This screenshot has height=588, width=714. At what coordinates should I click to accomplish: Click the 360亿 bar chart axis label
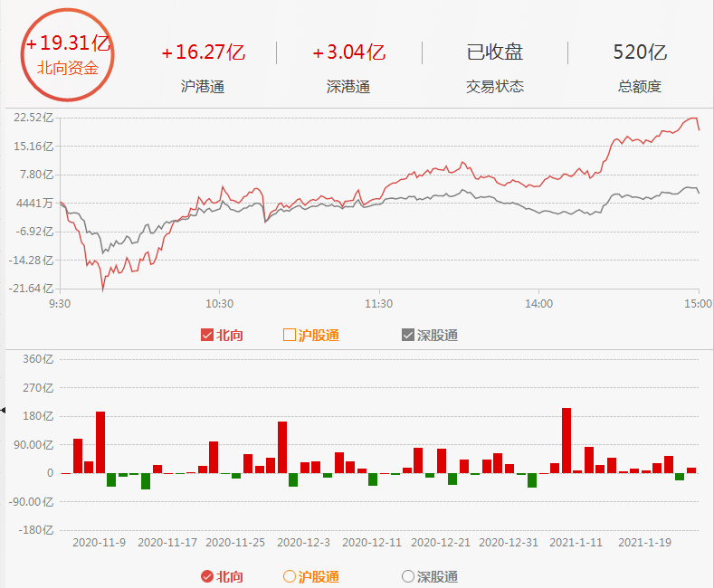[x=38, y=359]
